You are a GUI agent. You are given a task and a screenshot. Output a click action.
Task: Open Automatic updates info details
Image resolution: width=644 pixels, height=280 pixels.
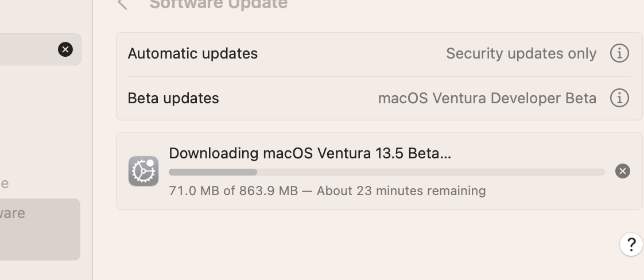pyautogui.click(x=619, y=53)
